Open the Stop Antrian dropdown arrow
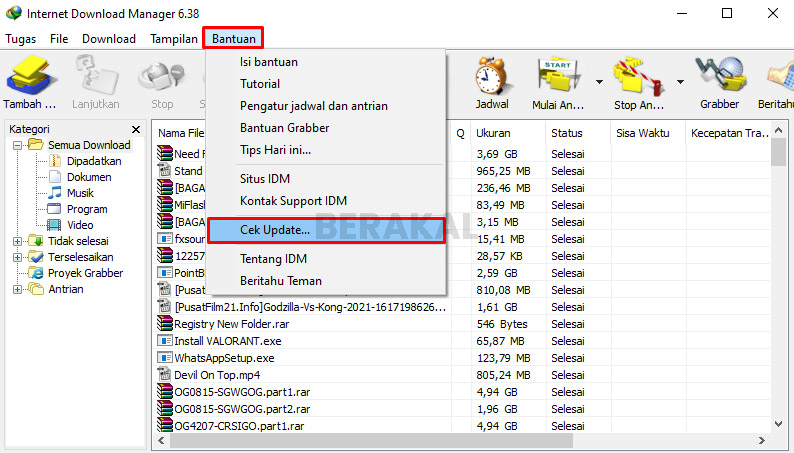The width and height of the screenshot is (794, 453). click(680, 81)
